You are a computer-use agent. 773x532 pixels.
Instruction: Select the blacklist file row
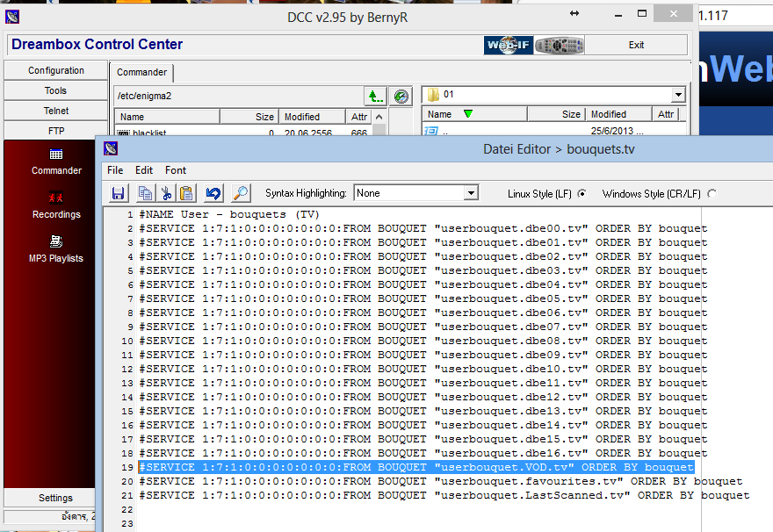tap(244, 133)
